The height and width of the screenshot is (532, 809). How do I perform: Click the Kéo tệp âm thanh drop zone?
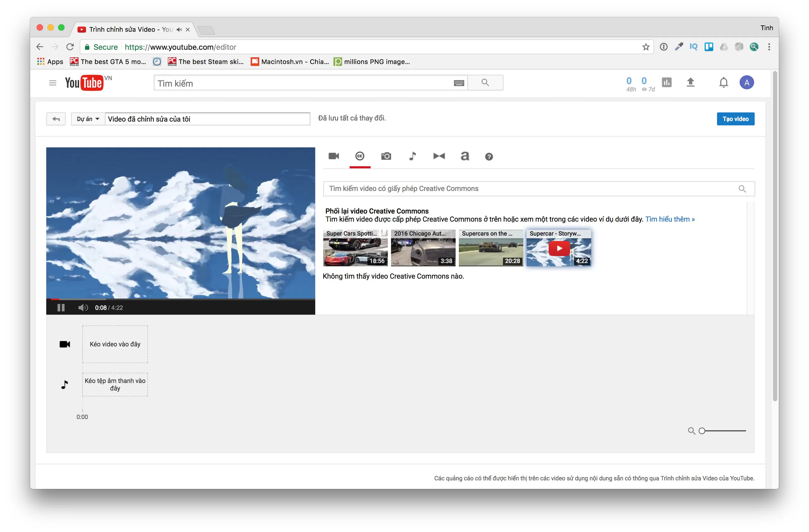coord(115,385)
